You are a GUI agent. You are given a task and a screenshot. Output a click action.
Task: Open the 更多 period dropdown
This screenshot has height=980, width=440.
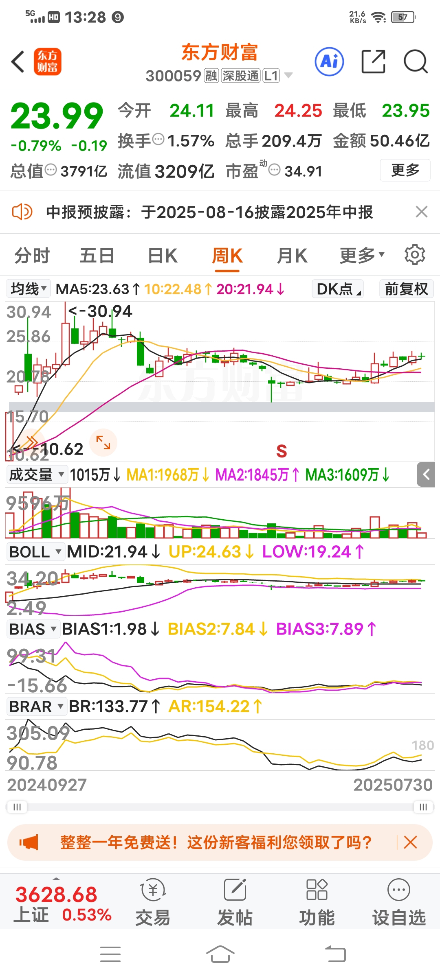pos(362,256)
